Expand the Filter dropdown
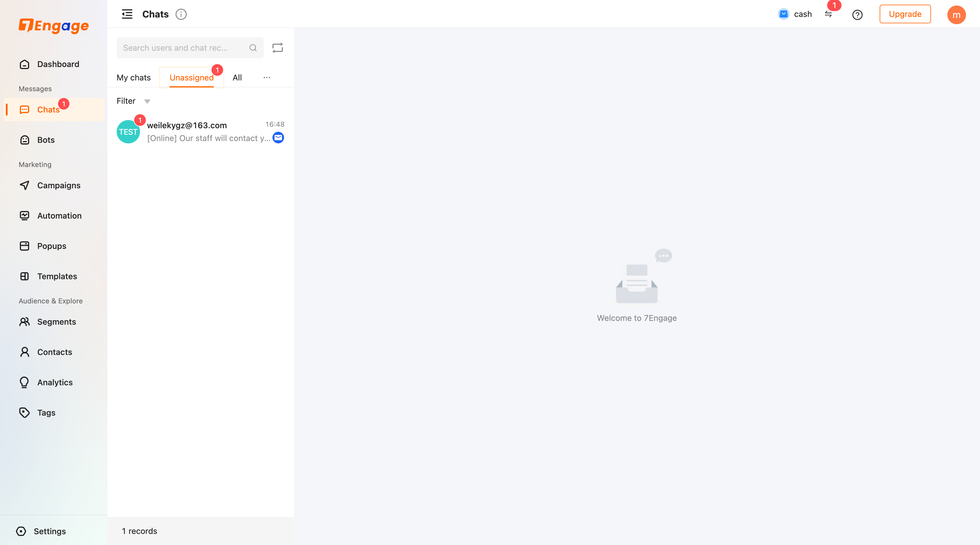This screenshot has width=980, height=545. coord(134,101)
